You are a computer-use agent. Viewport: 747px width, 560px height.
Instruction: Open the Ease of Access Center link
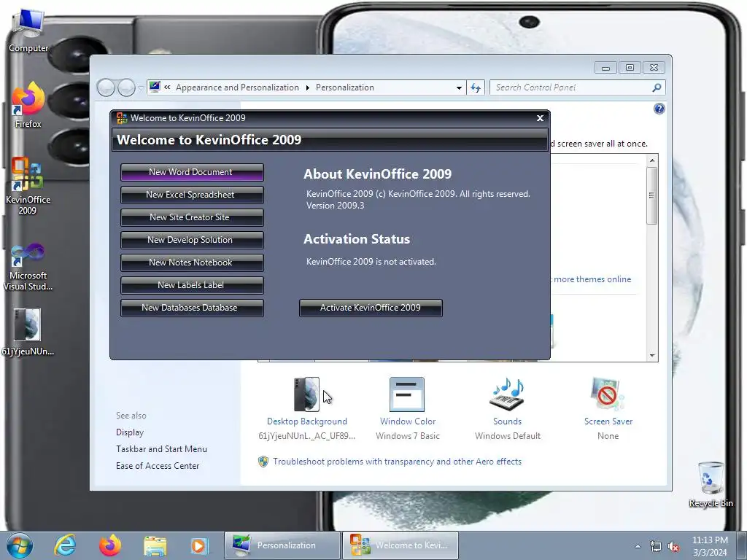pos(158,466)
